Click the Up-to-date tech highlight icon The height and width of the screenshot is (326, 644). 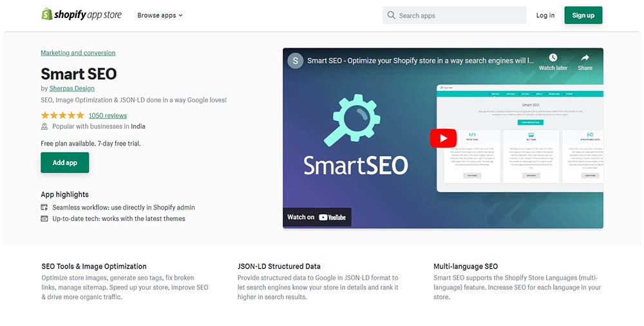(x=44, y=218)
